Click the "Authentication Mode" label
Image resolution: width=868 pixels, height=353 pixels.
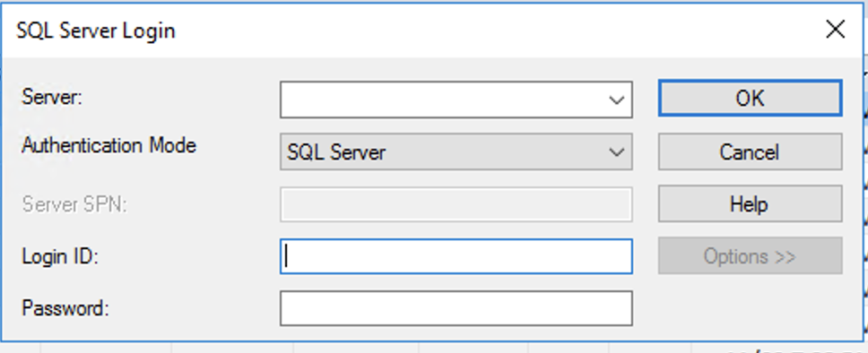(x=109, y=145)
